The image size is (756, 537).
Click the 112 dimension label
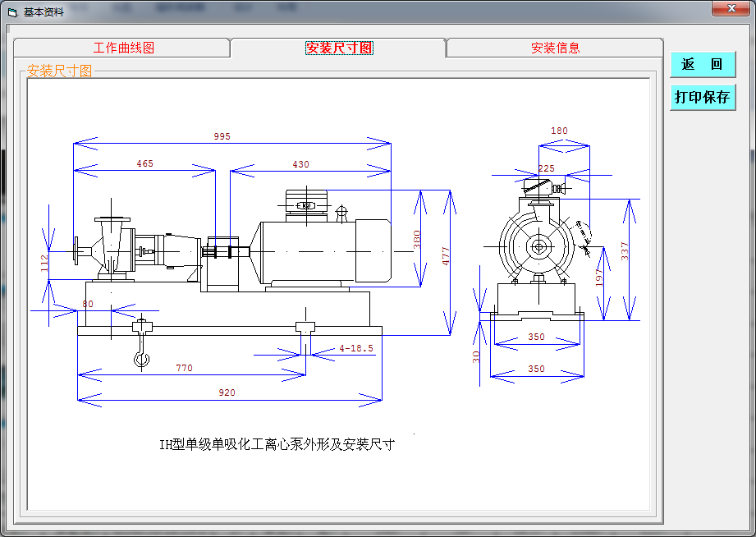[x=44, y=264]
